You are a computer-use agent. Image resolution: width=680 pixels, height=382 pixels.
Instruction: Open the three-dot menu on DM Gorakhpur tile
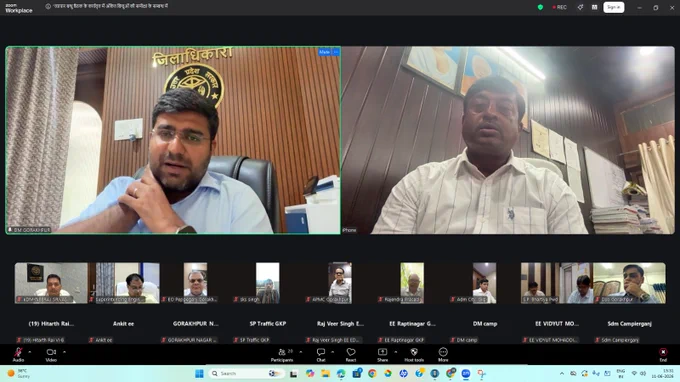click(x=336, y=52)
